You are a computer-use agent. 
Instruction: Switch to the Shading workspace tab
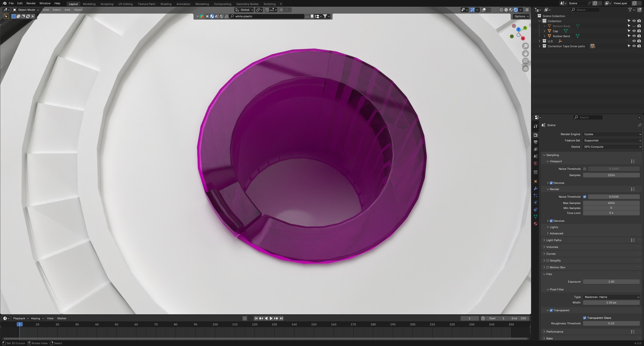tap(166, 4)
